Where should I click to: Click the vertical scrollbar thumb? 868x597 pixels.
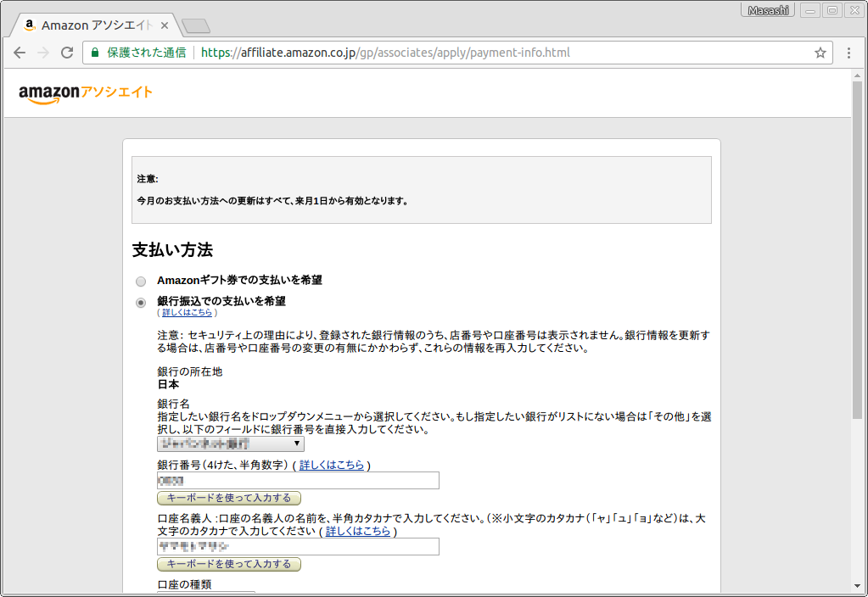point(857,249)
